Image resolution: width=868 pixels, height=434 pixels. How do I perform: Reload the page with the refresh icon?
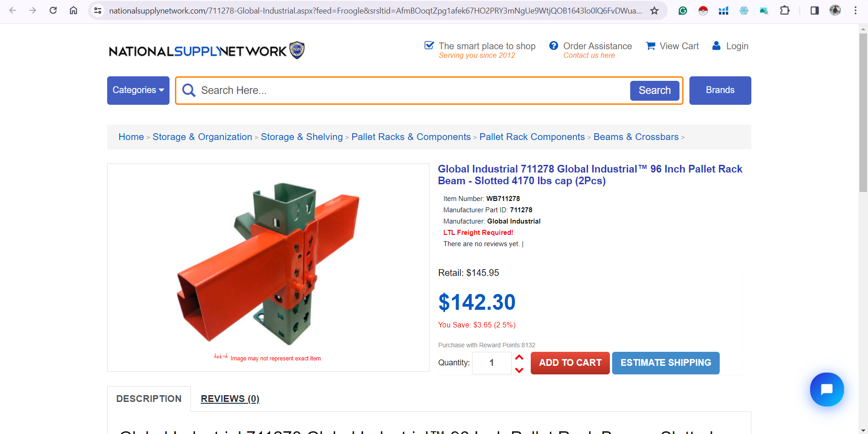tap(53, 10)
